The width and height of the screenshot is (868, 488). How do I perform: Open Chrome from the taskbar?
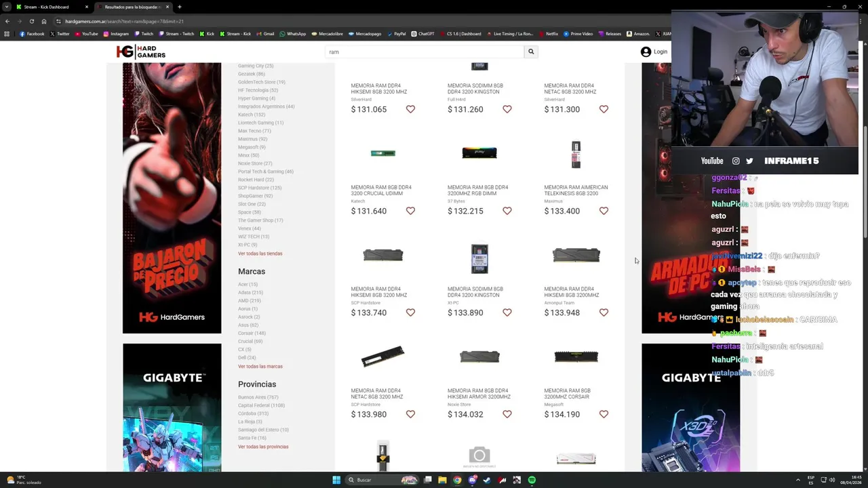[457, 480]
